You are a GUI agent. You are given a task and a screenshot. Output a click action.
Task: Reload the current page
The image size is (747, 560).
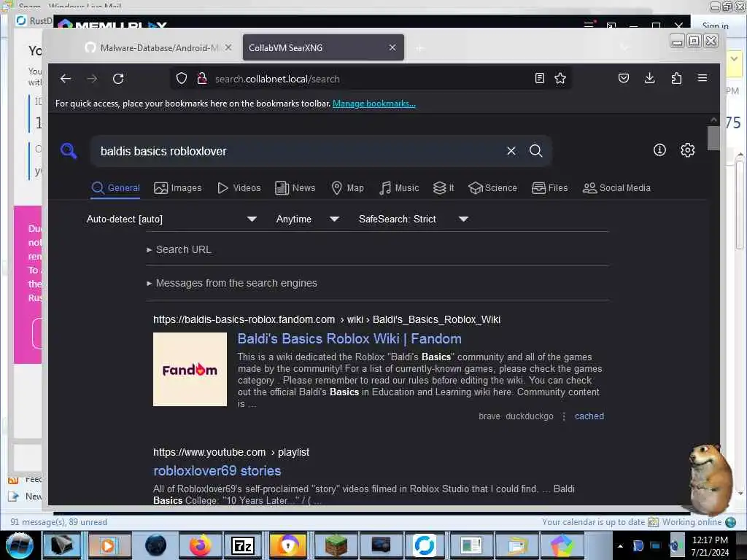pyautogui.click(x=118, y=79)
